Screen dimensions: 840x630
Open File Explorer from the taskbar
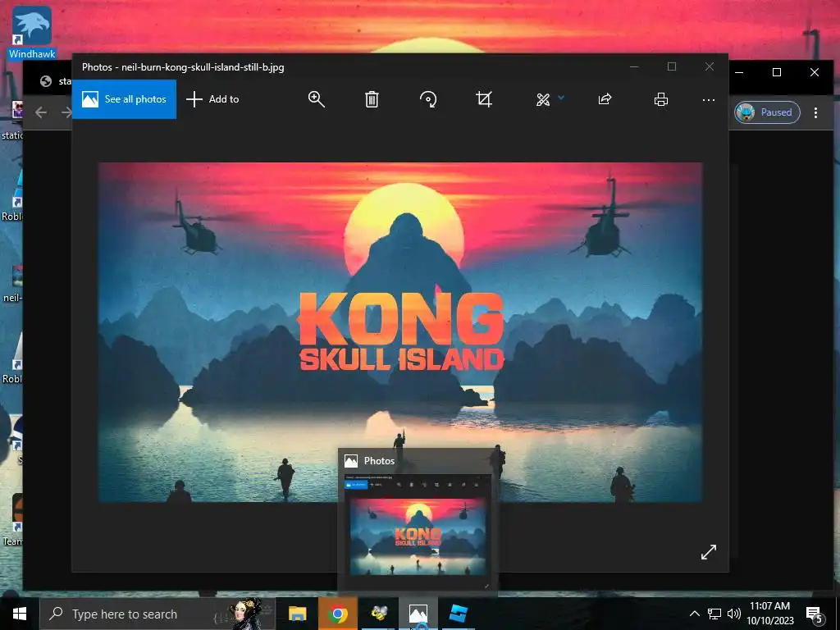[x=297, y=614]
